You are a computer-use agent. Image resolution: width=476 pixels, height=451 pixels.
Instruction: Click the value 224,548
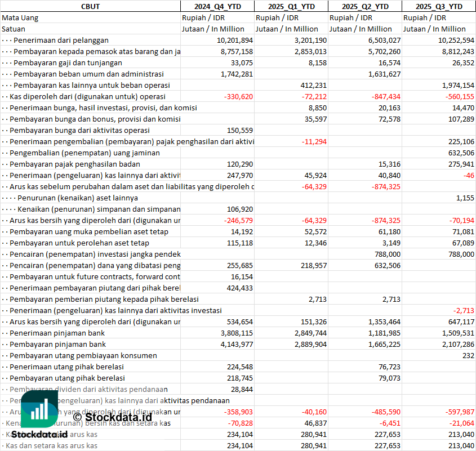[240, 367]
